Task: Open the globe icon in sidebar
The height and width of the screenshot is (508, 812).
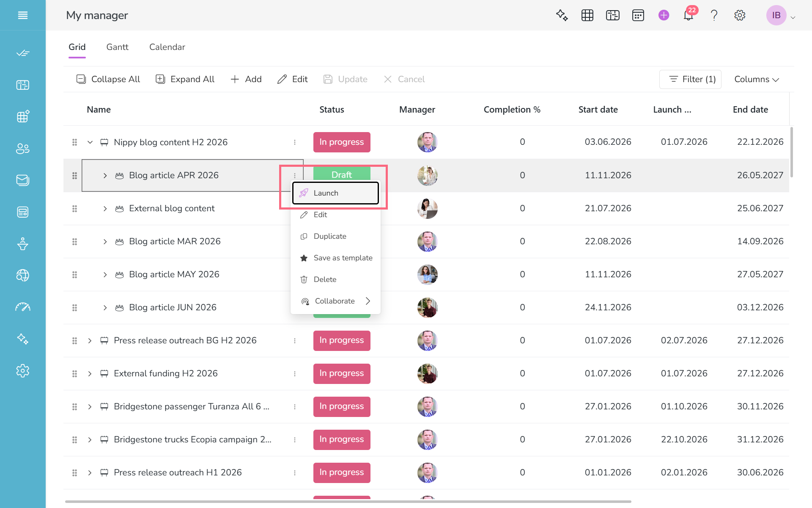Action: (23, 276)
